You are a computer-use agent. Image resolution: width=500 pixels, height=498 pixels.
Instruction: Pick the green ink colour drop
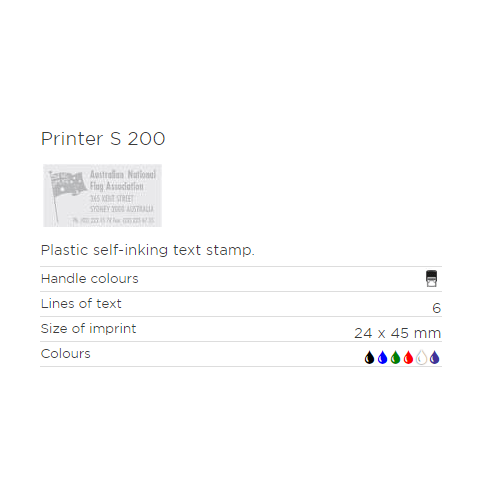[395, 357]
